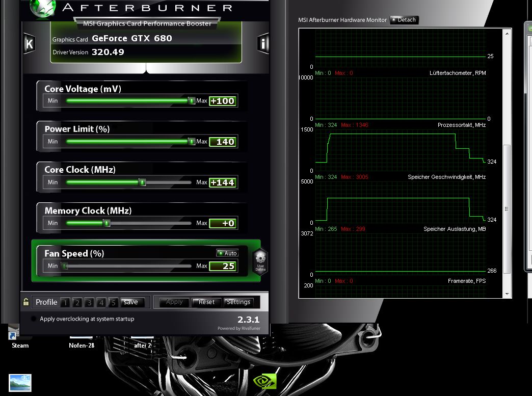Click the Power Limit slider handle
This screenshot has width=532, height=396.
click(x=192, y=142)
